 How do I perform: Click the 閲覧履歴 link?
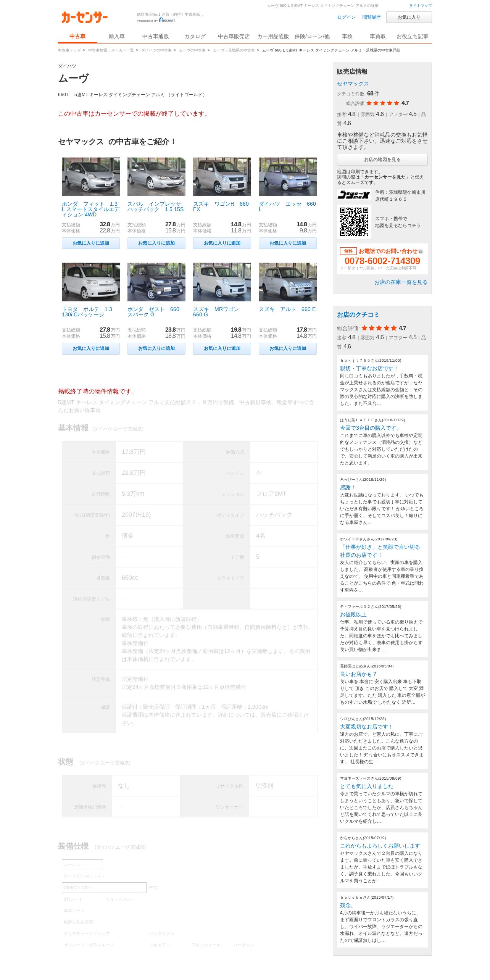(371, 17)
